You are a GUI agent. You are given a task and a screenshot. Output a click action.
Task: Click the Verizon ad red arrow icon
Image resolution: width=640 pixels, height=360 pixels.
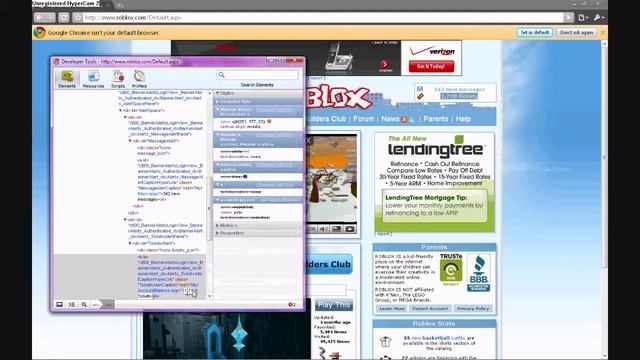pos(384,64)
